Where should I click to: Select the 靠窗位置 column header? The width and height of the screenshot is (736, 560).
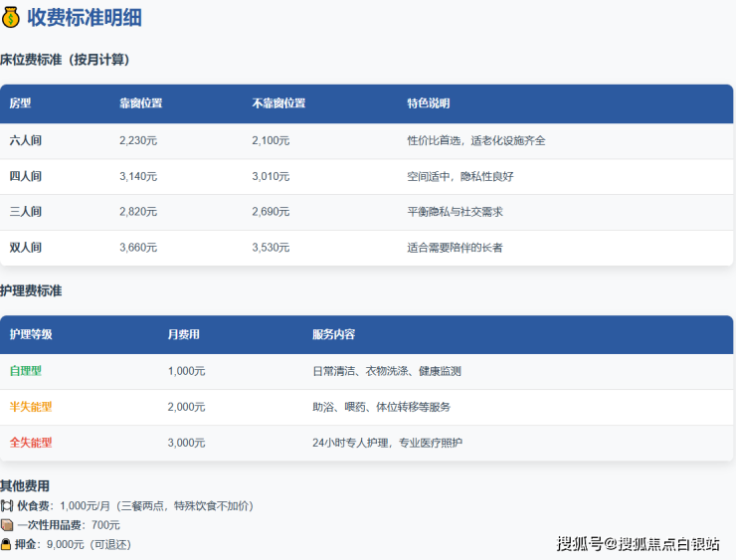click(140, 103)
